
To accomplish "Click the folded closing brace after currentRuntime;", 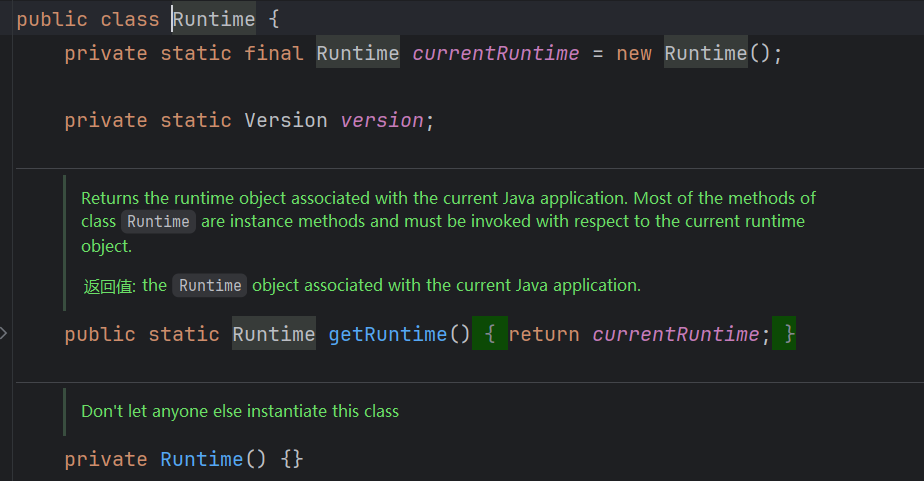I will pos(784,334).
